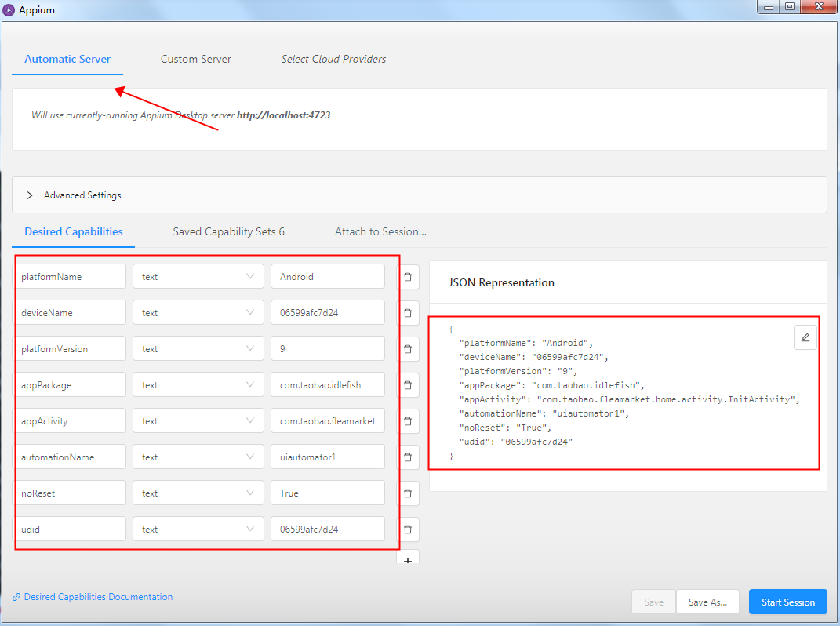Open type dropdown for platformVersion
The width and height of the screenshot is (840, 626).
(x=198, y=349)
